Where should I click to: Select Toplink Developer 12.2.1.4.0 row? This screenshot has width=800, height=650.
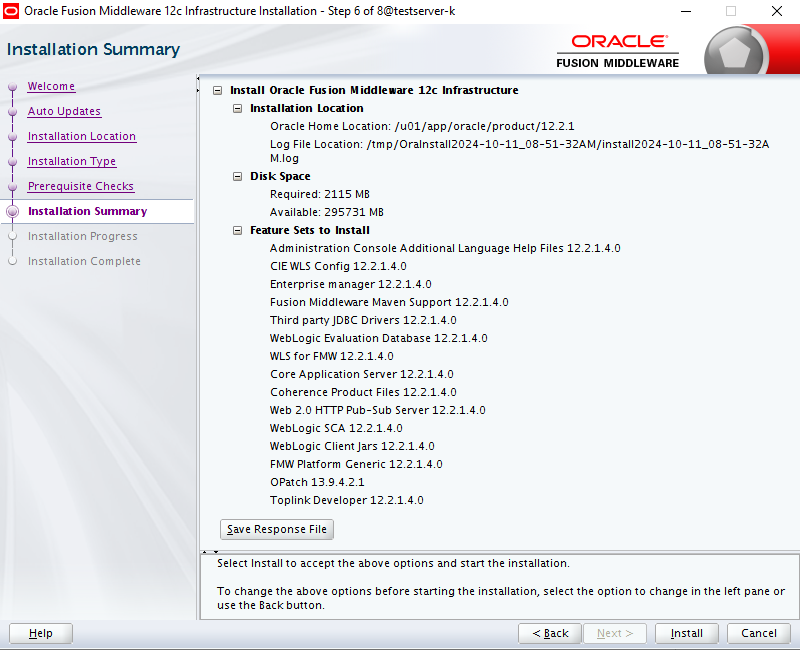pyautogui.click(x=346, y=500)
